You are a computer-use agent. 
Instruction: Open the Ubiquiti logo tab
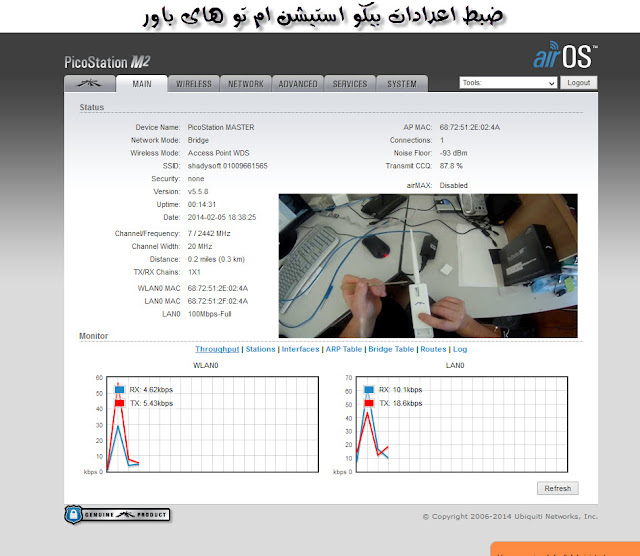tap(89, 84)
